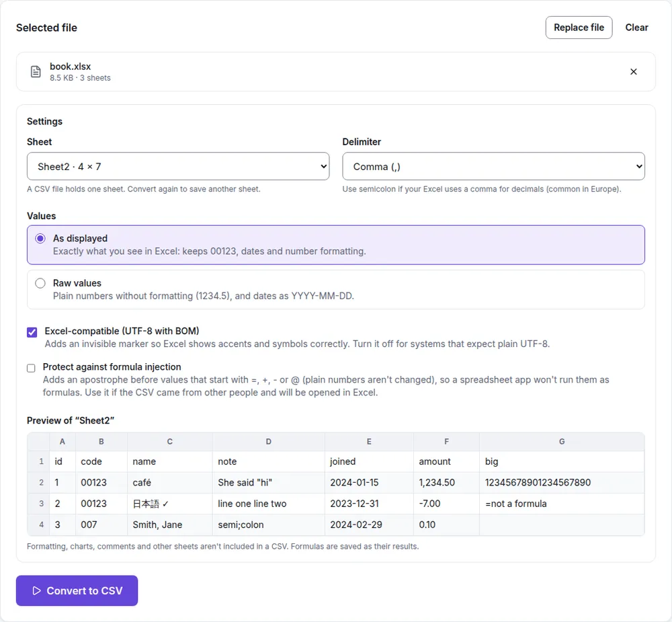This screenshot has width=672, height=622.
Task: Open the Sheet dropdown showing Sheet2
Action: (178, 167)
